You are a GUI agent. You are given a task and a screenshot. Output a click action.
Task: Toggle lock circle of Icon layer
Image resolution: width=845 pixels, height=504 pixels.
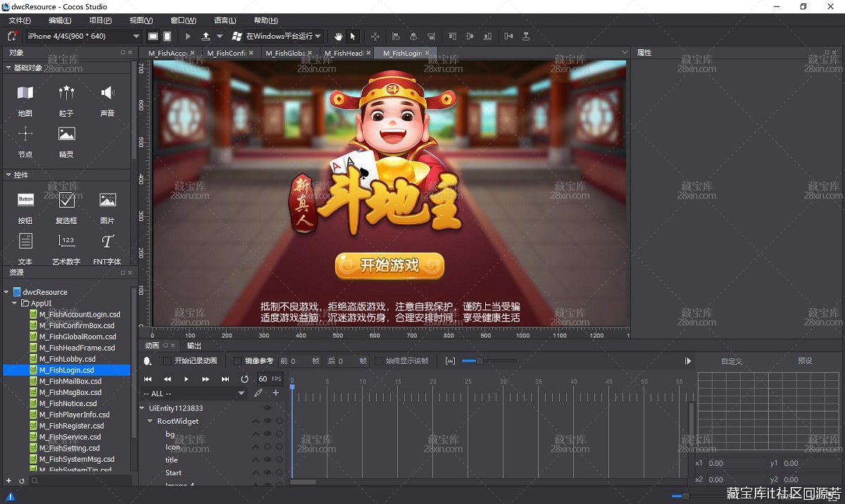(x=279, y=447)
